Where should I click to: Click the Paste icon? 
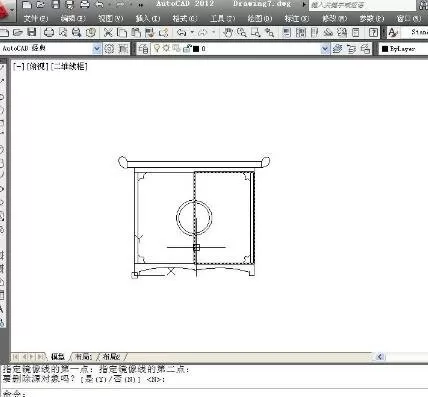coord(136,32)
